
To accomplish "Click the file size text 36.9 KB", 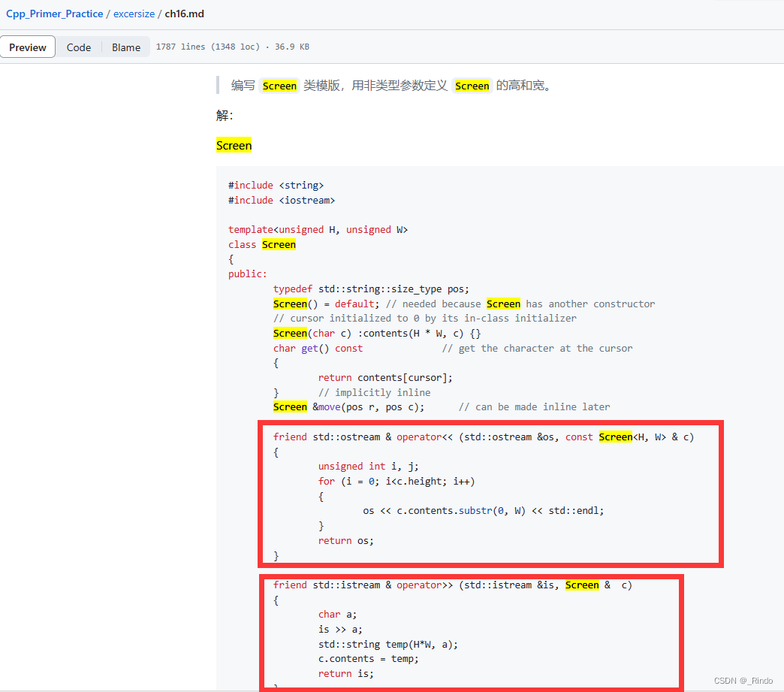I will coord(293,47).
